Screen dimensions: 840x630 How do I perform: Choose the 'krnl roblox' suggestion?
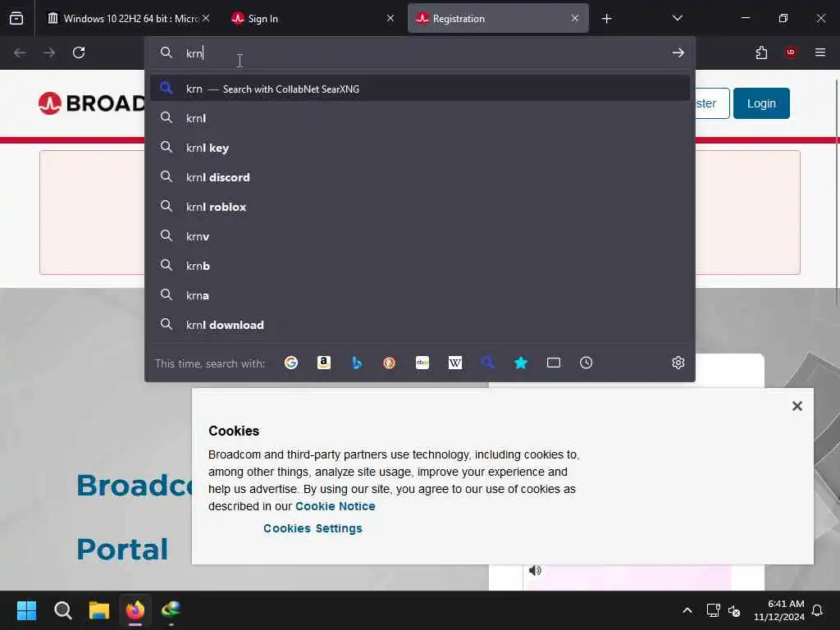pos(420,207)
